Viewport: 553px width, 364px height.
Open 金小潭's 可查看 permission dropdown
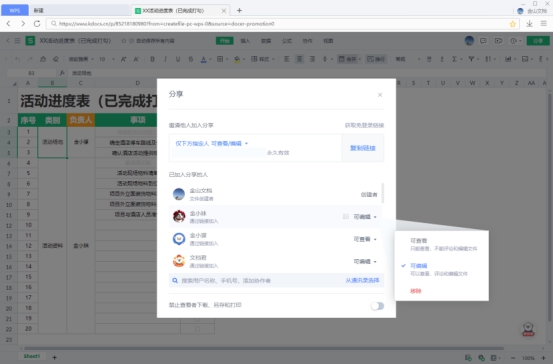click(365, 239)
